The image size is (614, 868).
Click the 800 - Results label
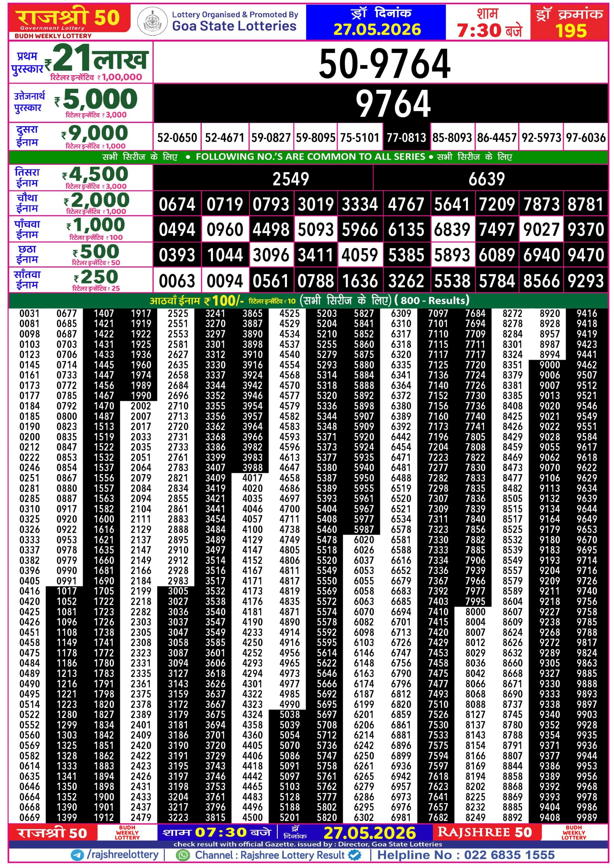[431, 300]
